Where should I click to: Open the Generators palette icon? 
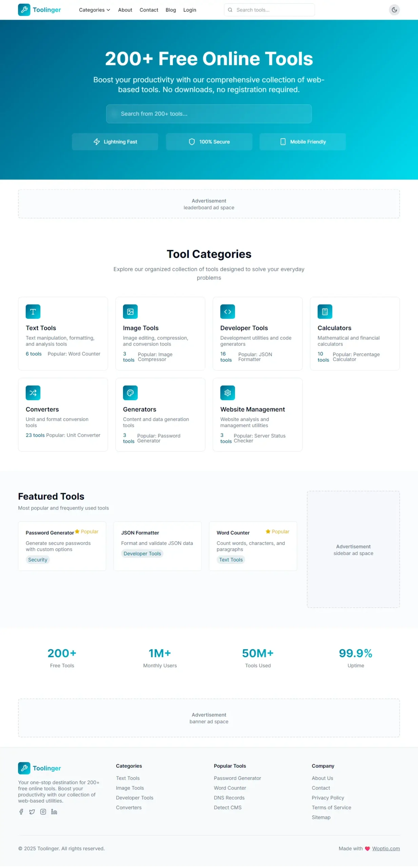(x=130, y=393)
